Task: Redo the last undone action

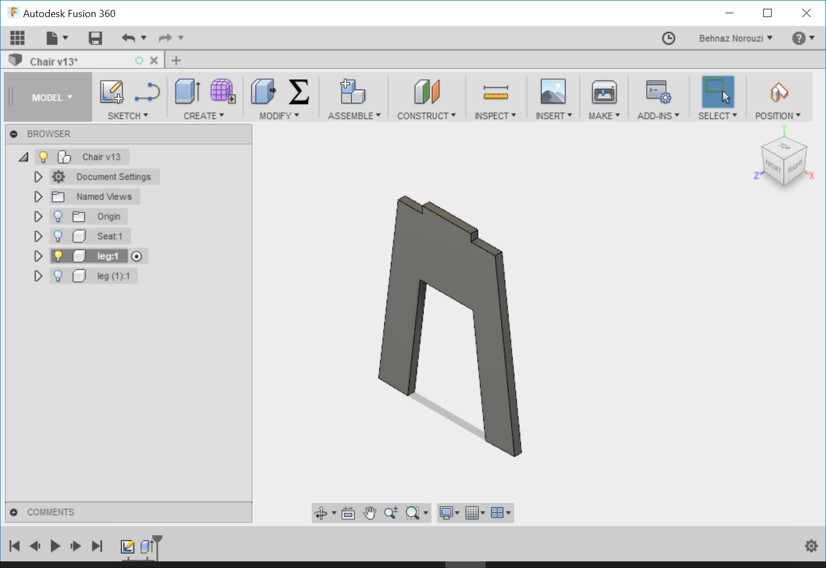Action: [165, 38]
